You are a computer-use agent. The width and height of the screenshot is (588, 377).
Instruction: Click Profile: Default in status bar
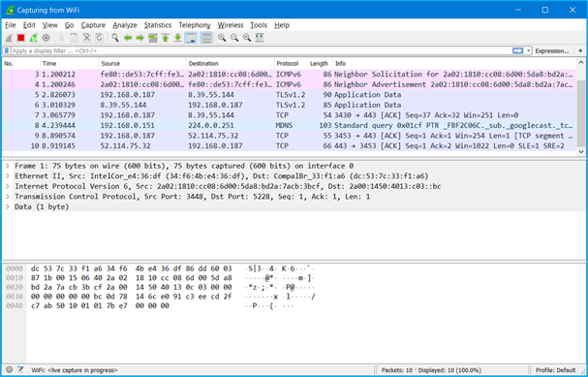pos(556,370)
